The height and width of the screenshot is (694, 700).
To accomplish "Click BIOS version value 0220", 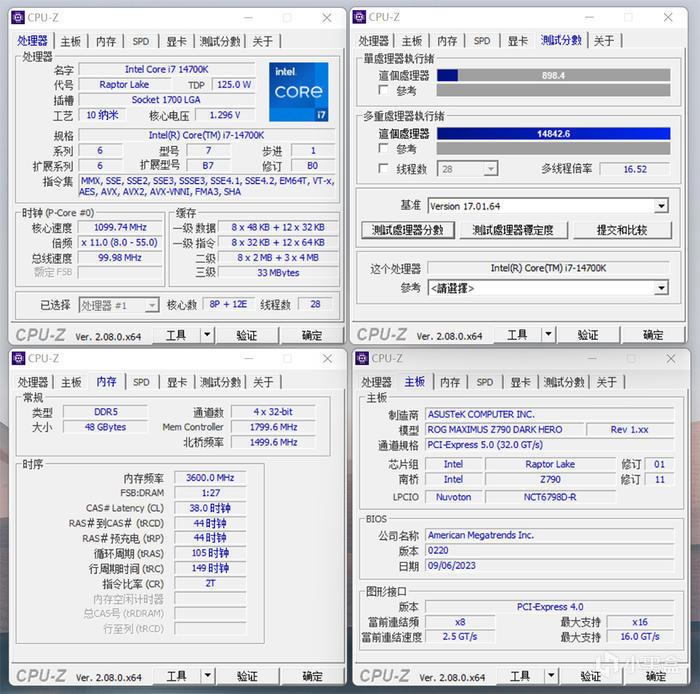I will 550,550.
